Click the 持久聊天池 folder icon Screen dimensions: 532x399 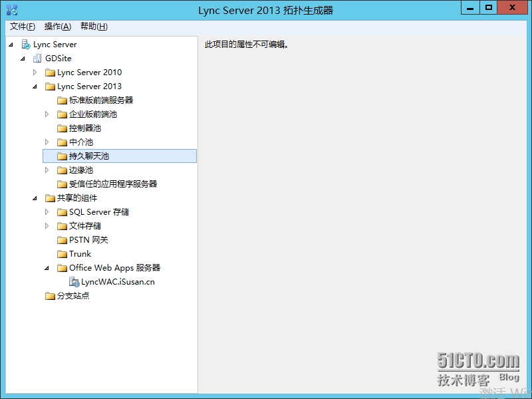coord(62,156)
